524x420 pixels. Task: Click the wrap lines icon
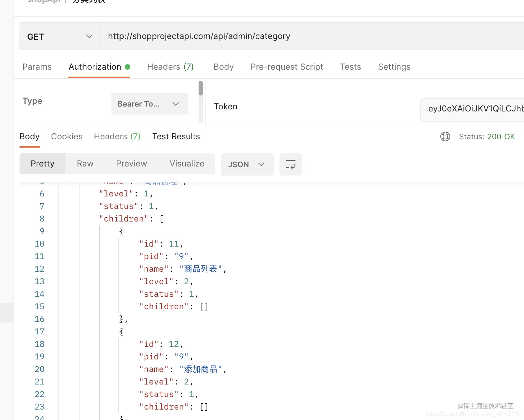[x=290, y=164]
